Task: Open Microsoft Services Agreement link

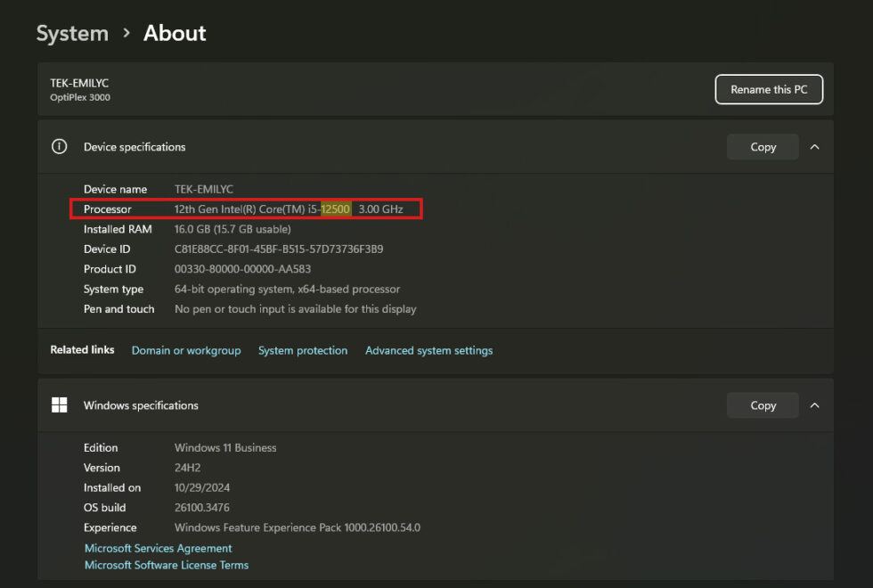Action: tap(158, 549)
